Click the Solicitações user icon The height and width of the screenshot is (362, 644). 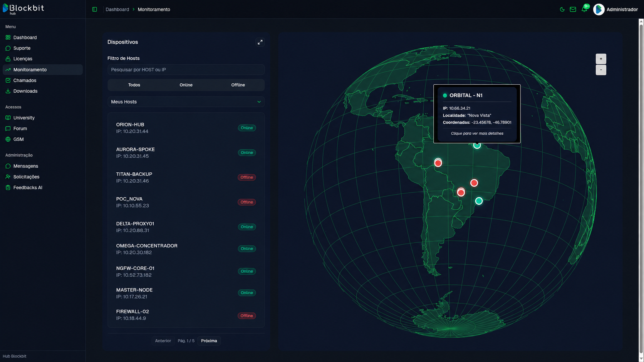(8, 177)
